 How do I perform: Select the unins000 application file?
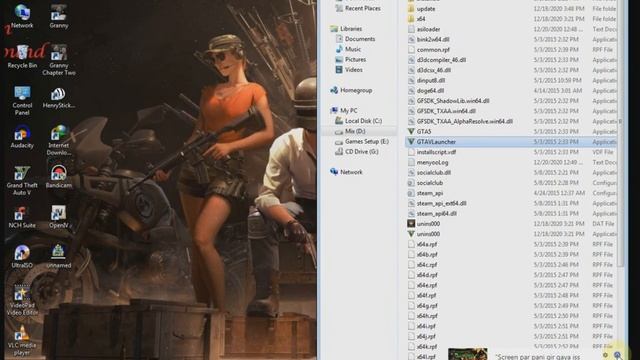[x=424, y=234]
